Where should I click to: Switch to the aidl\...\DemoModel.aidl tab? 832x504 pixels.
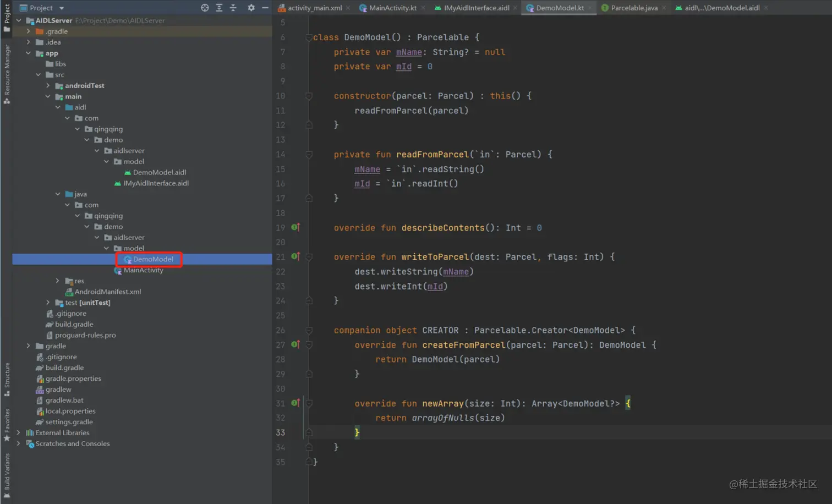coord(721,8)
